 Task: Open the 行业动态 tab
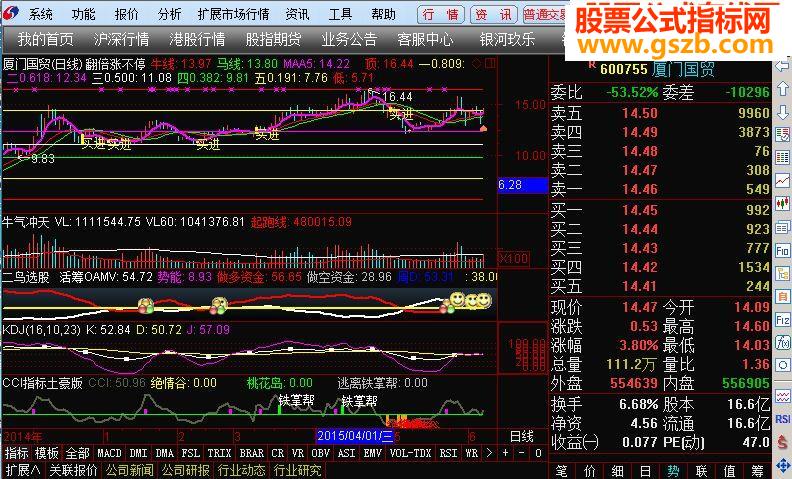241,470
